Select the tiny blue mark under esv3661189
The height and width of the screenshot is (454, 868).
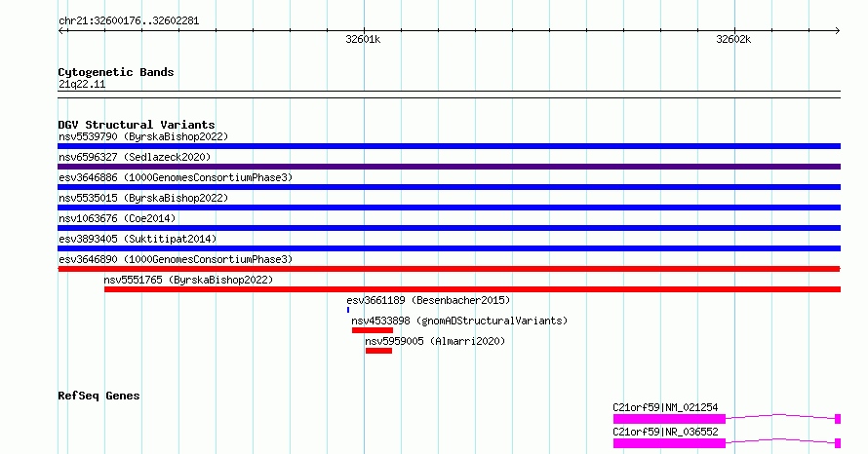[348, 310]
